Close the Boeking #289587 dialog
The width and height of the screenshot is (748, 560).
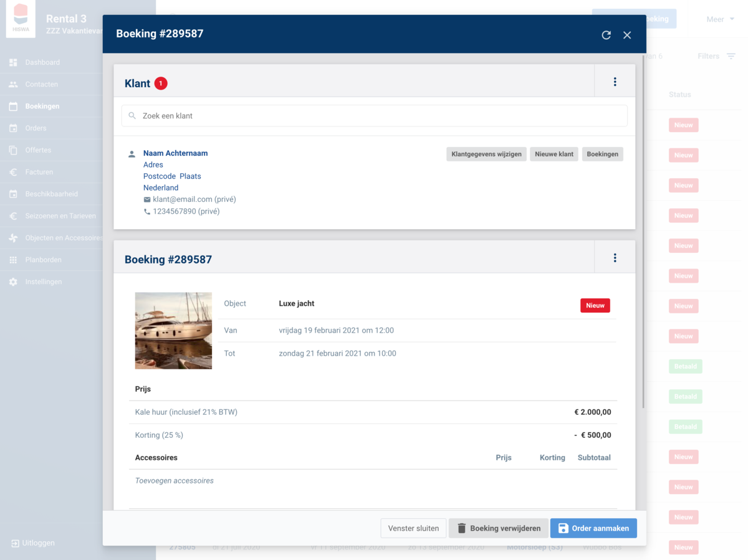coord(627,35)
